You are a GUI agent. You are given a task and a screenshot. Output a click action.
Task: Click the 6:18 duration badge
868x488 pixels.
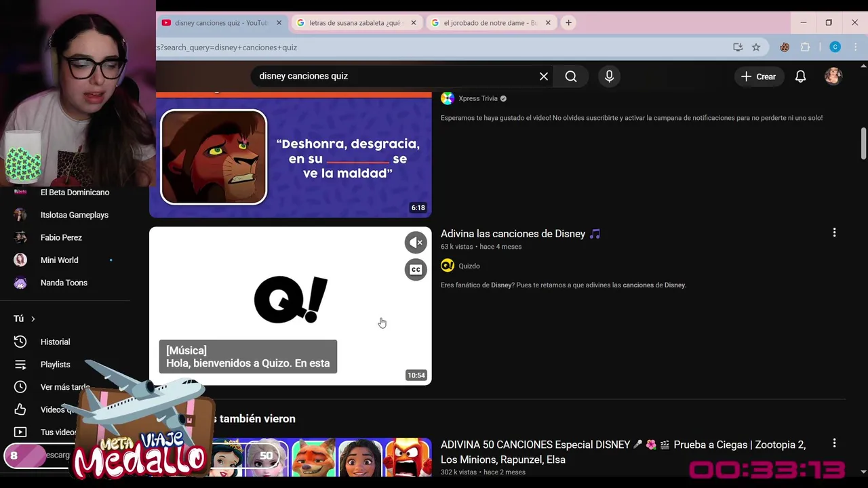(418, 208)
